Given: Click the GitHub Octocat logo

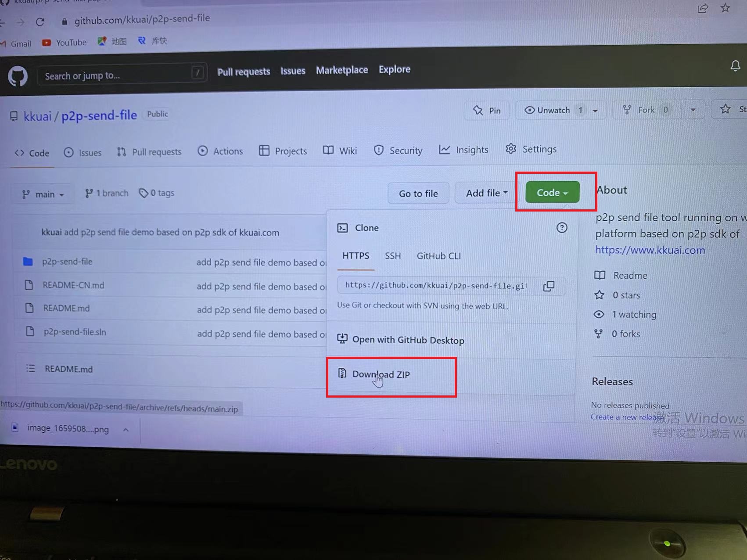Looking at the screenshot, I should 18,76.
